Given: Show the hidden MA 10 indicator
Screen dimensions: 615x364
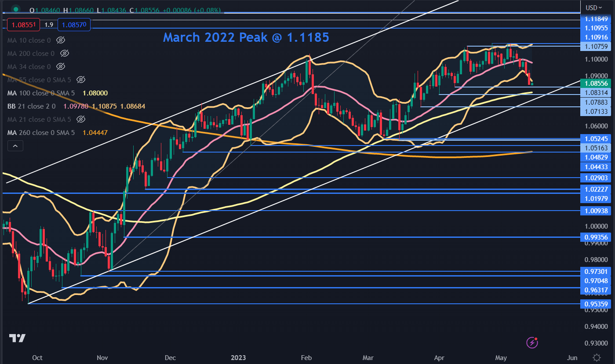Looking at the screenshot, I should click(61, 40).
